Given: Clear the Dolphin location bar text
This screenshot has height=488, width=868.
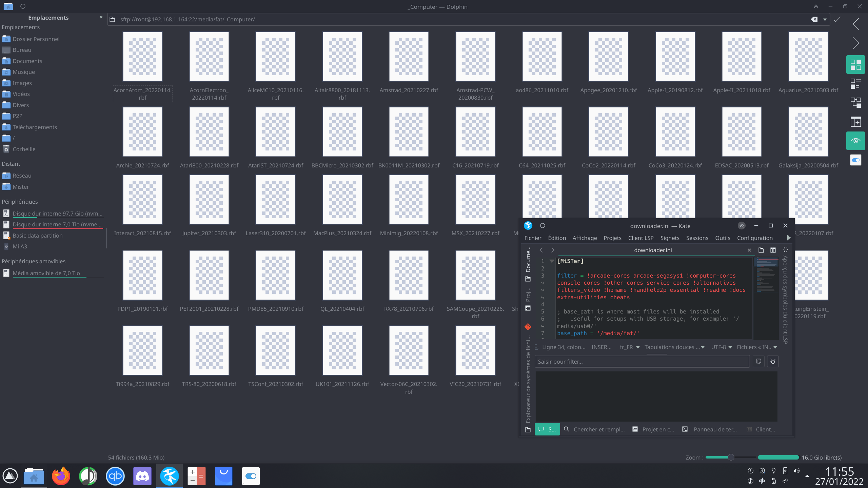Looking at the screenshot, I should pos(814,19).
